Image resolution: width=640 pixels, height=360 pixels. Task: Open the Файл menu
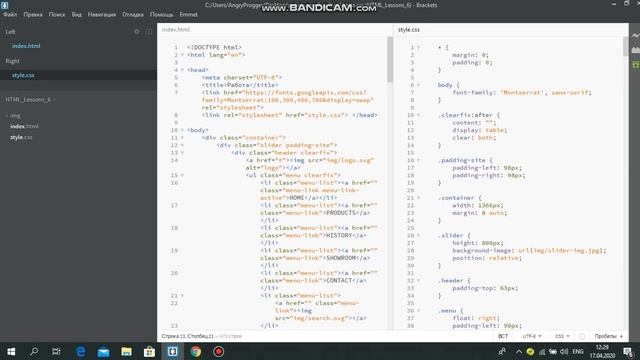pyautogui.click(x=10, y=14)
